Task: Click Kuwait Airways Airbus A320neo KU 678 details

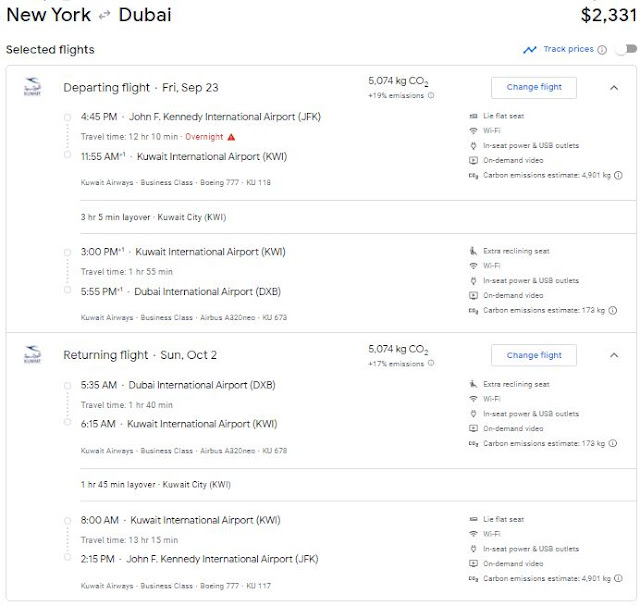Action: (x=184, y=451)
